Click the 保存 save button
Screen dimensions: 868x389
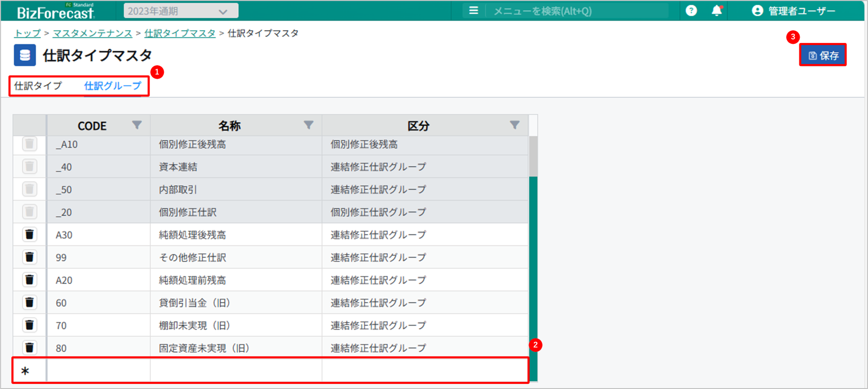(x=823, y=55)
